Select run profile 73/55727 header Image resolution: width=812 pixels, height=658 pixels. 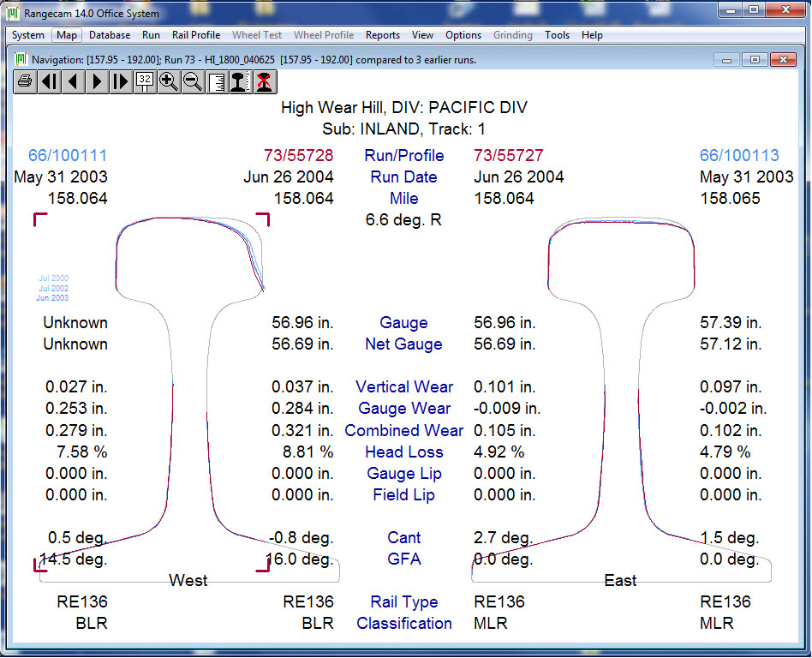pyautogui.click(x=508, y=156)
